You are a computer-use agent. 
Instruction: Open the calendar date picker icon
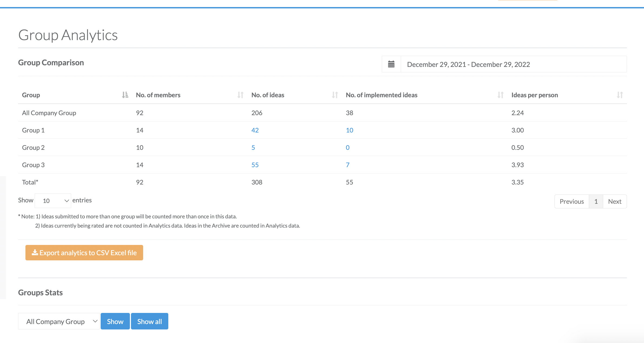tap(391, 64)
